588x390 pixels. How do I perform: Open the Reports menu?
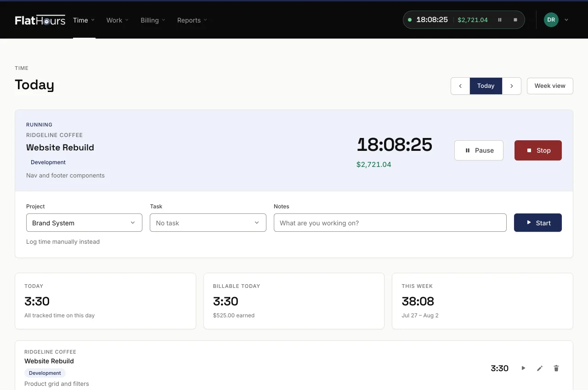(x=192, y=20)
